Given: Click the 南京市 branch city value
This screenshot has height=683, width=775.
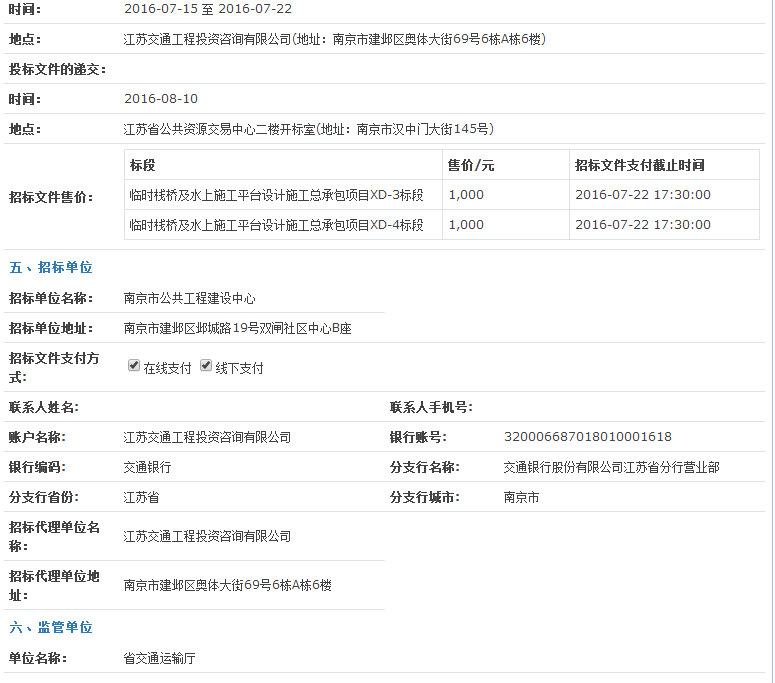Looking at the screenshot, I should click(x=521, y=497).
